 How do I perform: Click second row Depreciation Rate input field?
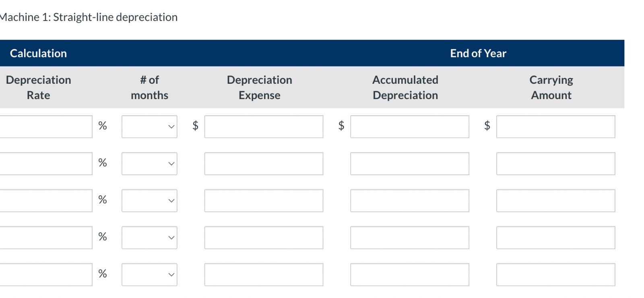point(45,163)
